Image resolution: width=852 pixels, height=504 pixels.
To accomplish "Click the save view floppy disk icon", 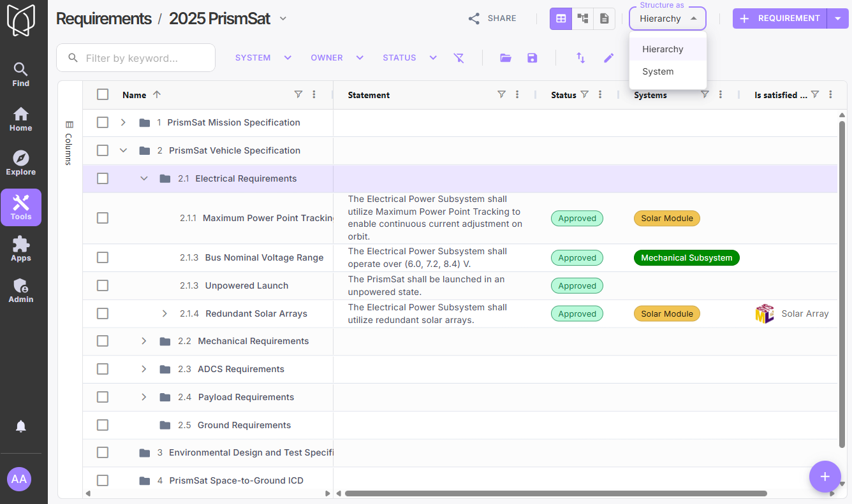I will click(x=532, y=58).
